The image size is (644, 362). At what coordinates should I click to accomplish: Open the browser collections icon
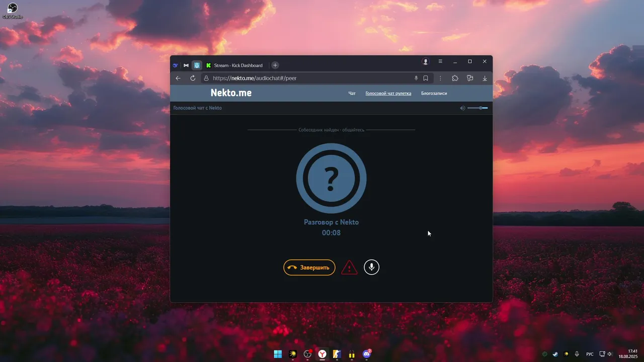click(x=470, y=78)
